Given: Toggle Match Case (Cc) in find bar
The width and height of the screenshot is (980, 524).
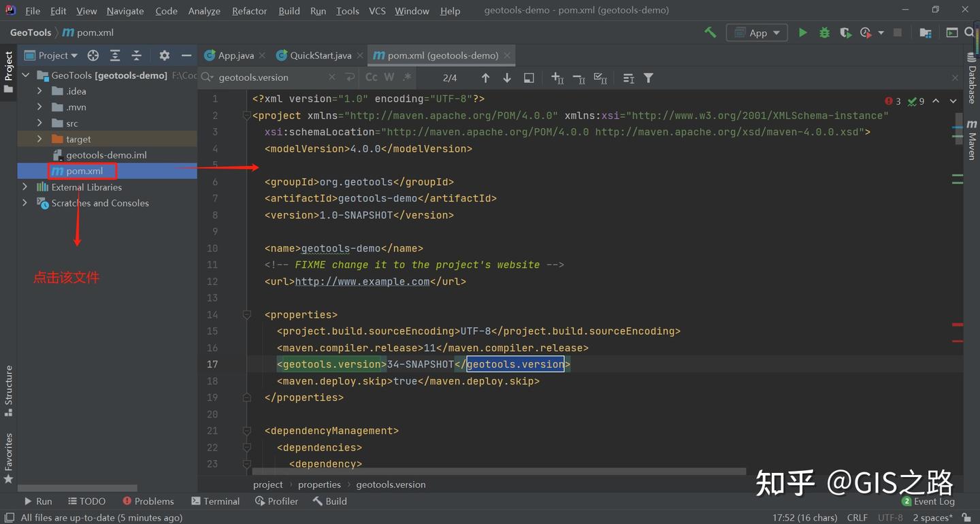Looking at the screenshot, I should [372, 78].
